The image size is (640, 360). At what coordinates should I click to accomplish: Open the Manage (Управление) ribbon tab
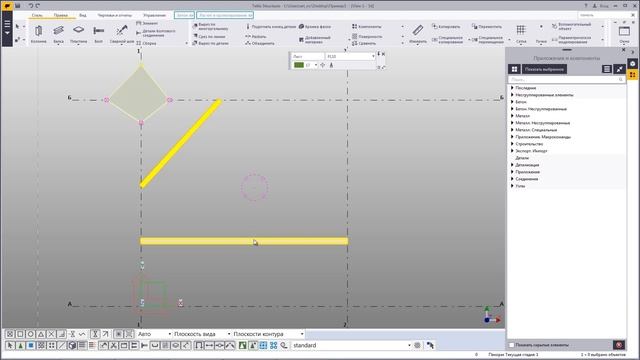tap(154, 15)
